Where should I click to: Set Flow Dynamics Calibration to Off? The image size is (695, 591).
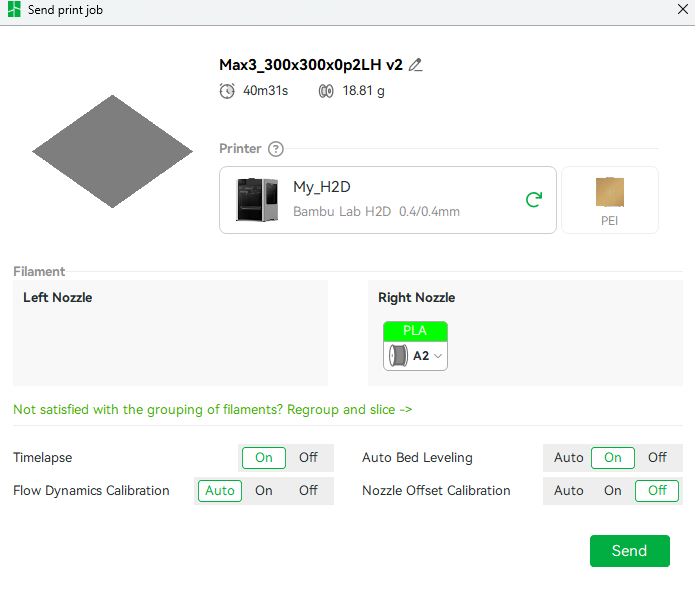[308, 491]
